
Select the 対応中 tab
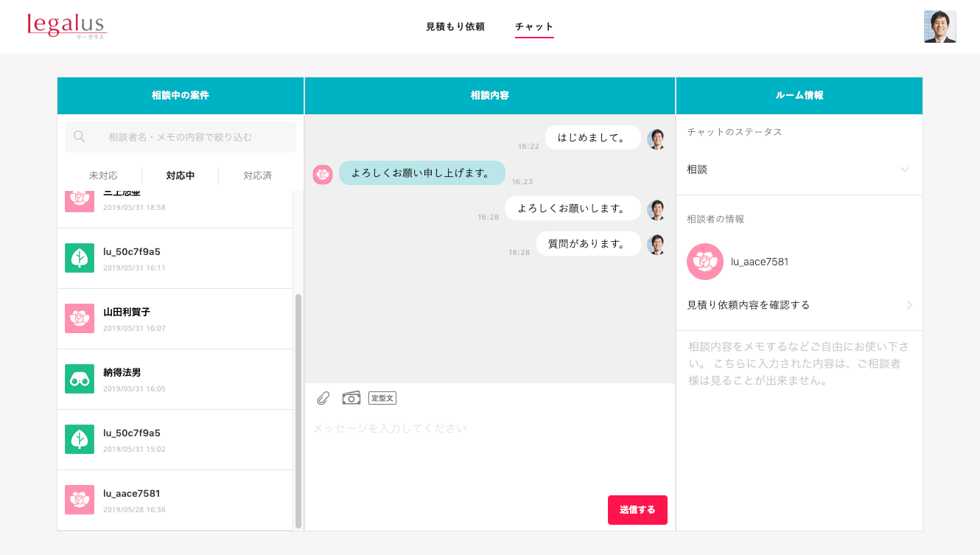(181, 175)
